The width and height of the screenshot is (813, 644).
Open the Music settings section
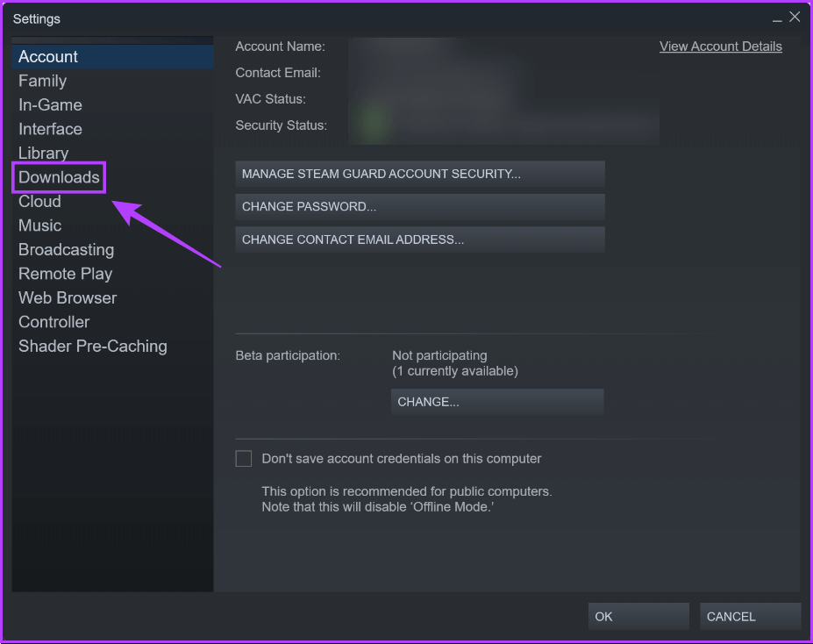[39, 225]
